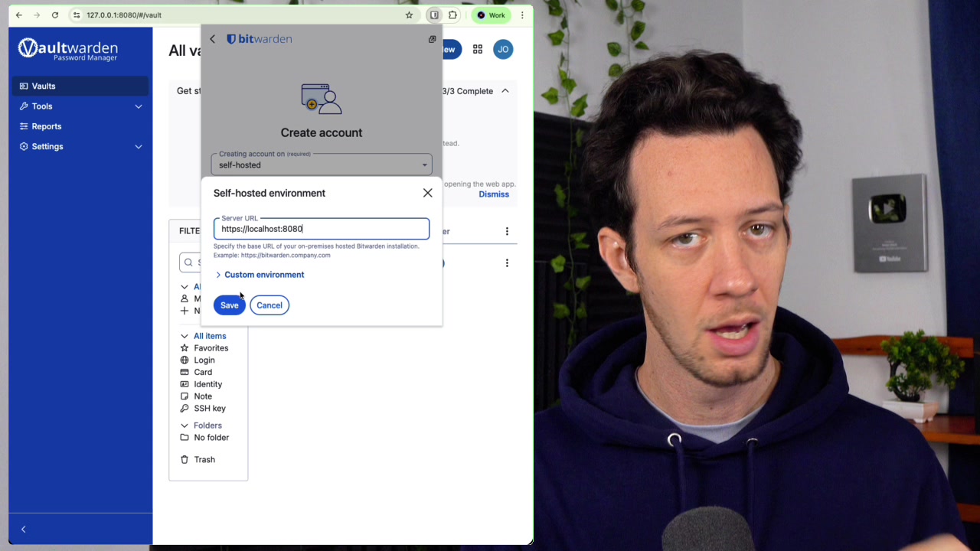Collapse the 3/3 Complete getting started panel
The height and width of the screenshot is (551, 980).
[x=505, y=91]
